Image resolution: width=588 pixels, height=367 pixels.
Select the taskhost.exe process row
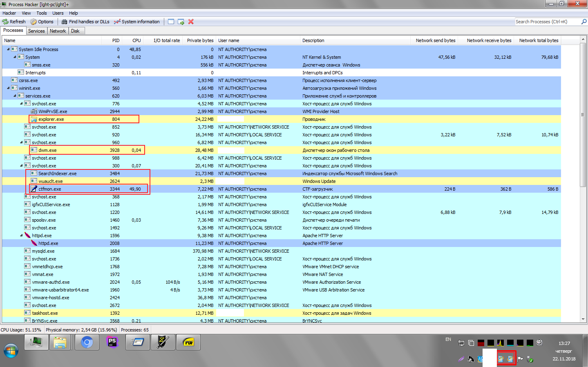pos(282,313)
